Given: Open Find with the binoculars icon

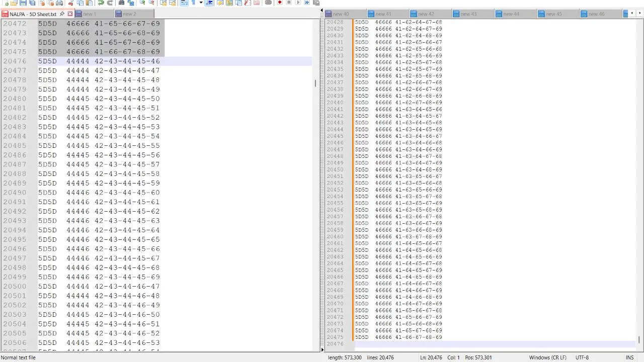Looking at the screenshot, I should tap(121, 3).
